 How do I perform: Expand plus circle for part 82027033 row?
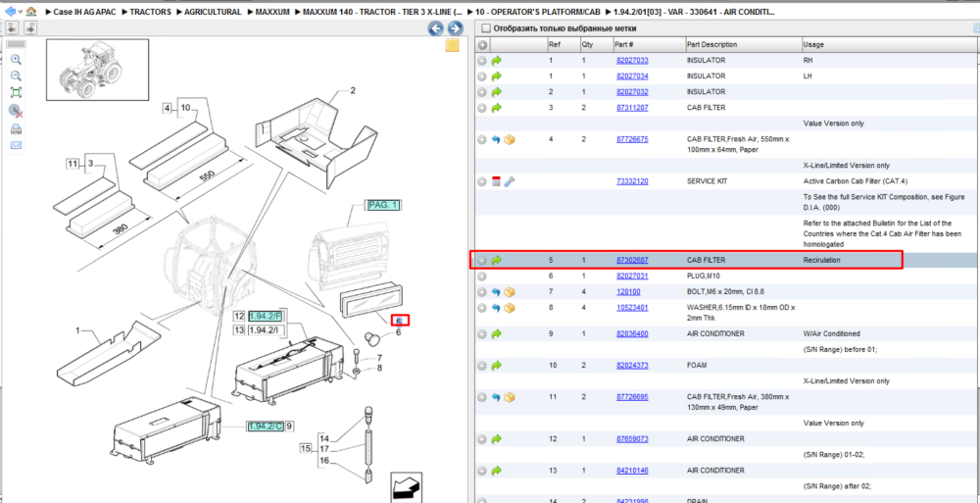coord(482,61)
